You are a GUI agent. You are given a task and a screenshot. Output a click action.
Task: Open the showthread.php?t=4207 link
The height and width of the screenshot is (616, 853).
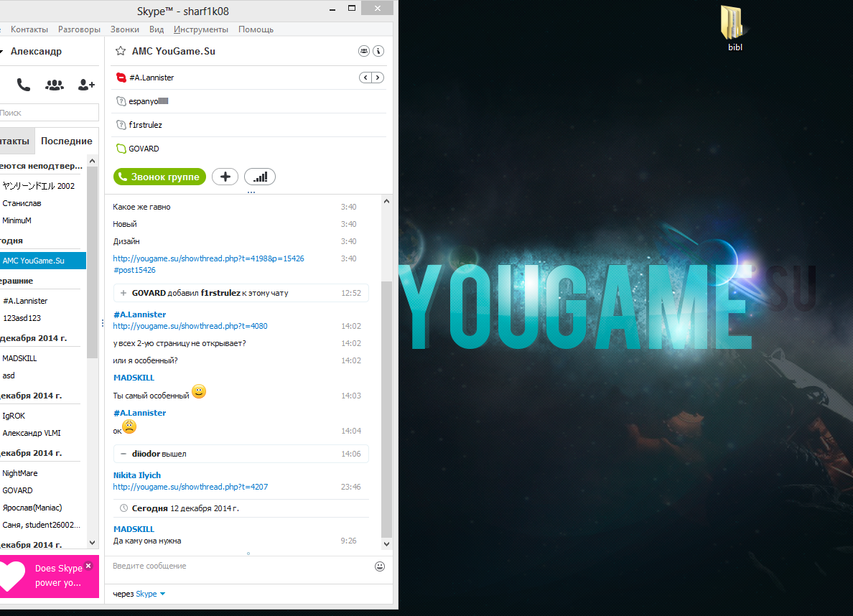point(190,487)
